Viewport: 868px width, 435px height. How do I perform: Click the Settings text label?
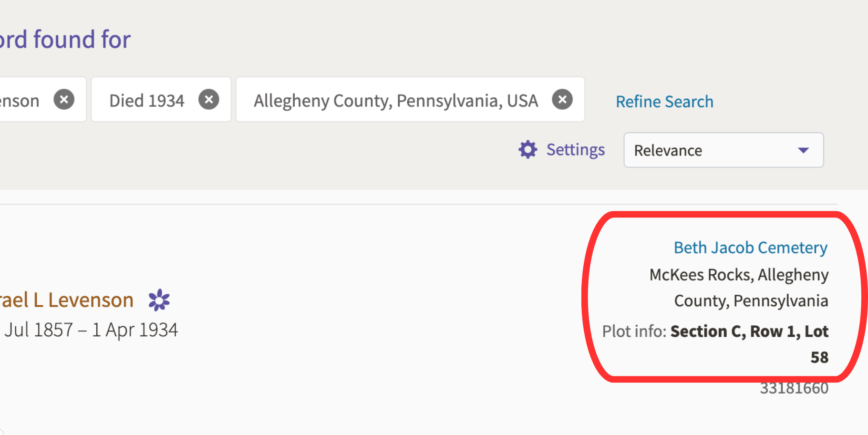(575, 150)
